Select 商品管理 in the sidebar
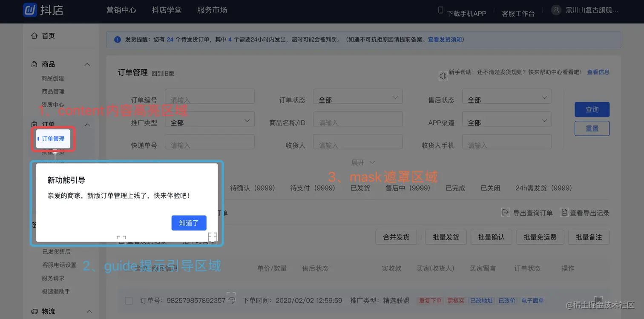This screenshot has height=319, width=644. click(53, 91)
